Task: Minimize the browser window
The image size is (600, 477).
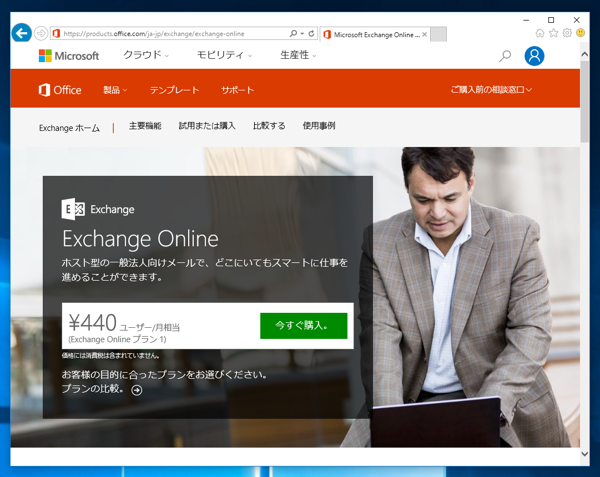Action: coord(526,20)
